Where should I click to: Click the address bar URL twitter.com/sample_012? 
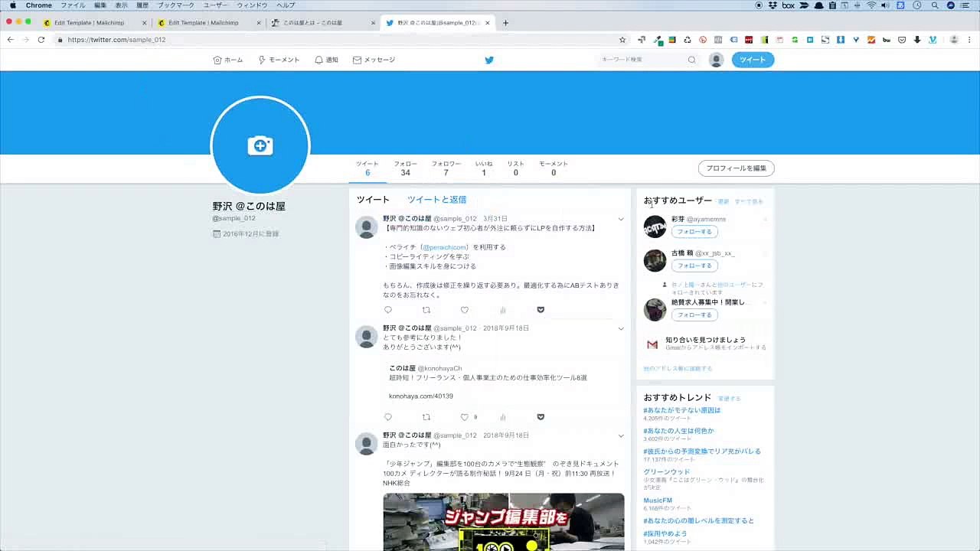coord(116,40)
